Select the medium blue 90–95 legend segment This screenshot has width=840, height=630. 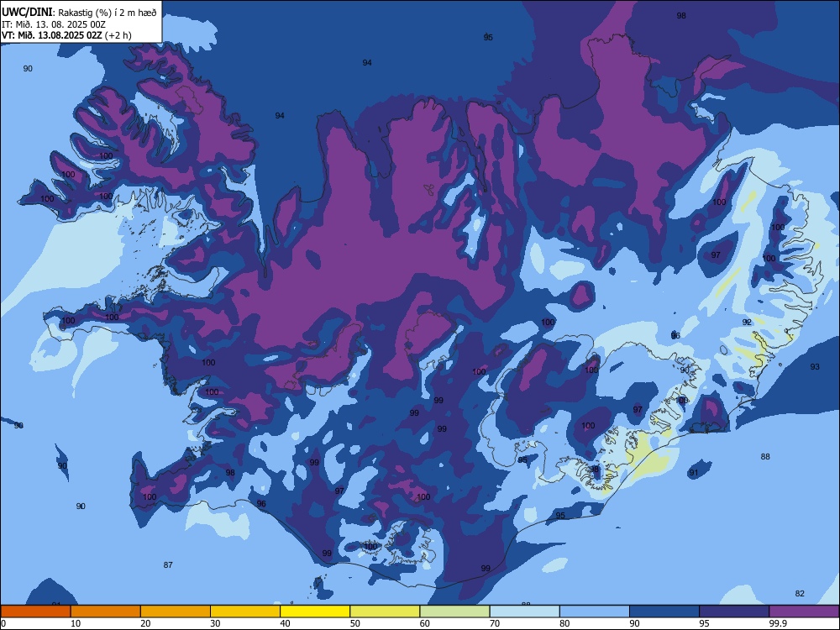pos(664,612)
